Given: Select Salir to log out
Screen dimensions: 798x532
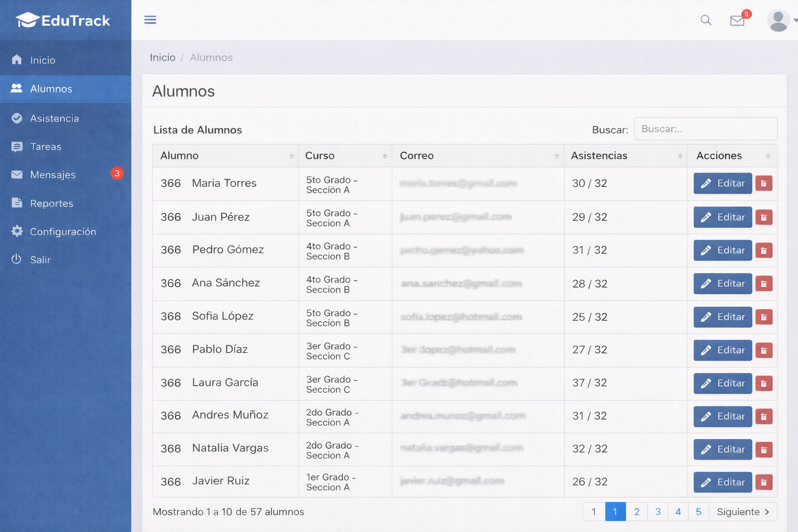Looking at the screenshot, I should pyautogui.click(x=40, y=260).
